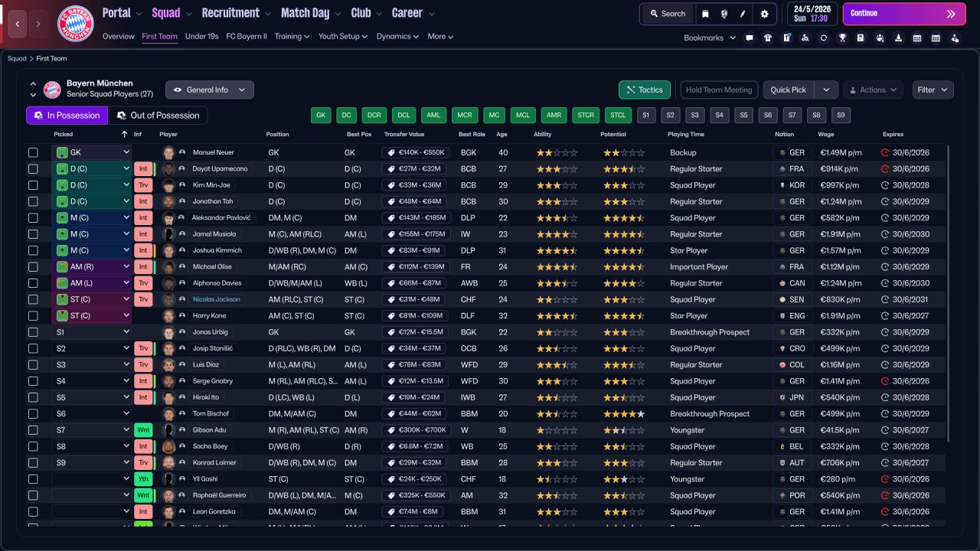Image resolution: width=980 pixels, height=551 pixels.
Task: Click the shirt icon in bookmarks bar
Action: [x=768, y=37]
